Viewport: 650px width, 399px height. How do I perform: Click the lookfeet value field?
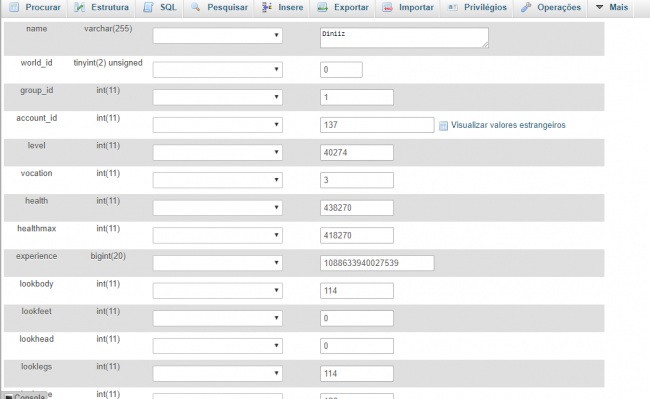357,318
